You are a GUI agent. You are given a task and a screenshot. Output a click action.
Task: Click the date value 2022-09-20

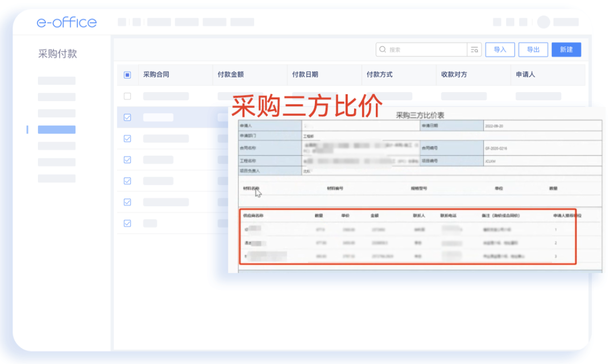click(x=494, y=126)
